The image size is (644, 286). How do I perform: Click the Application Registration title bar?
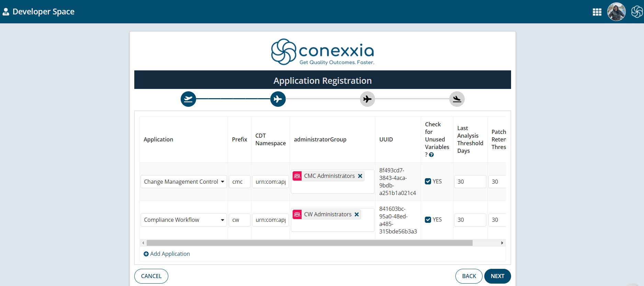(323, 80)
